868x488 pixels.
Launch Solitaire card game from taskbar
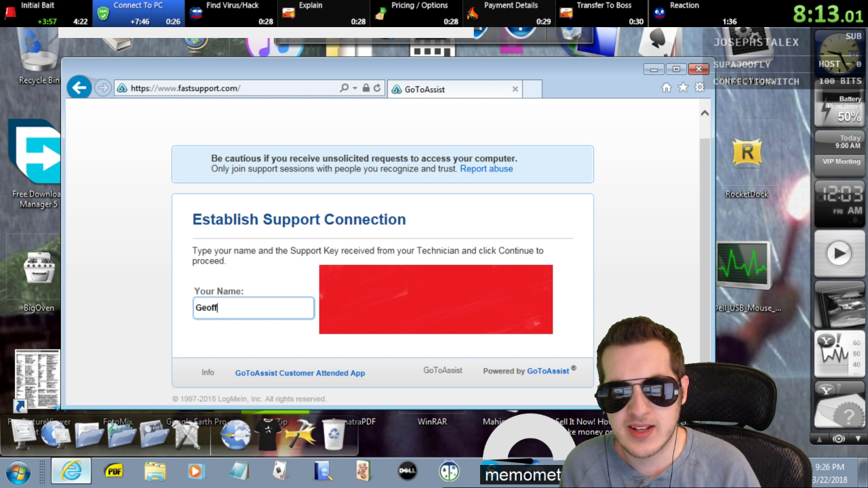click(280, 470)
